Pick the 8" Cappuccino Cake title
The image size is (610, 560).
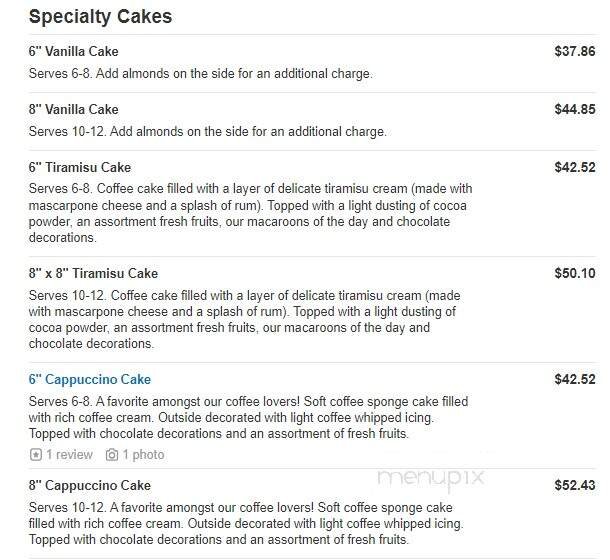pyautogui.click(x=90, y=485)
